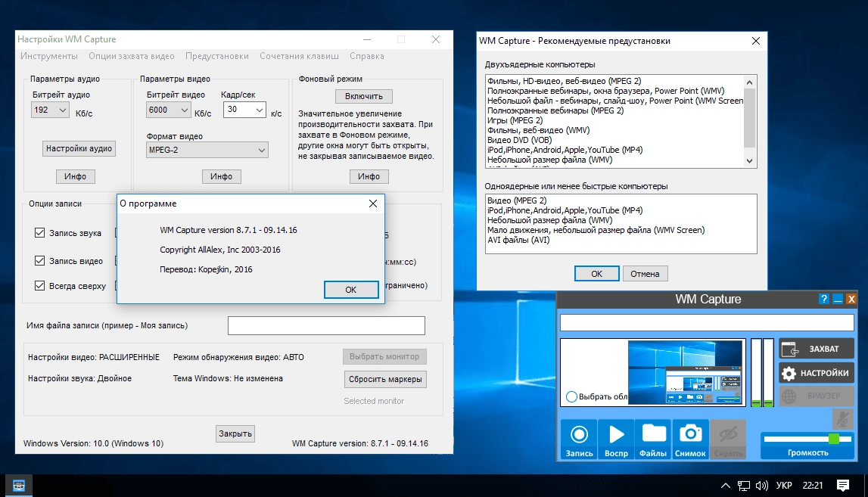Click the Воспр playback icon

(x=616, y=440)
